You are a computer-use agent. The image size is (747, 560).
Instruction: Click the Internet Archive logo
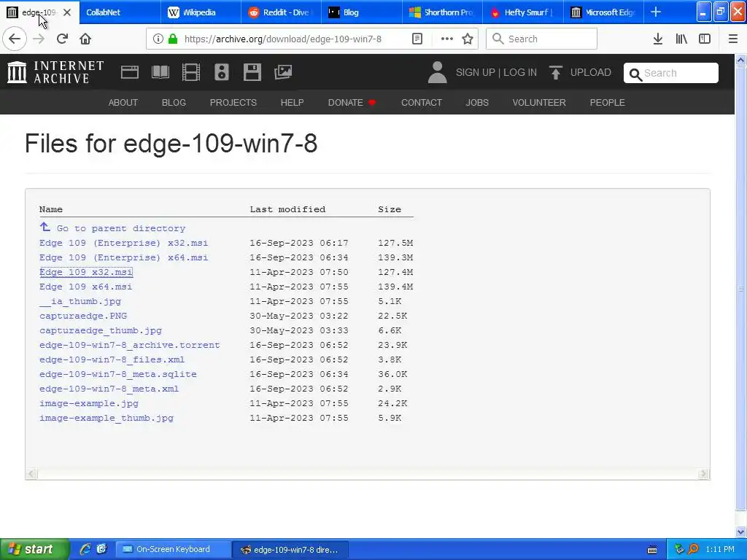(x=55, y=72)
